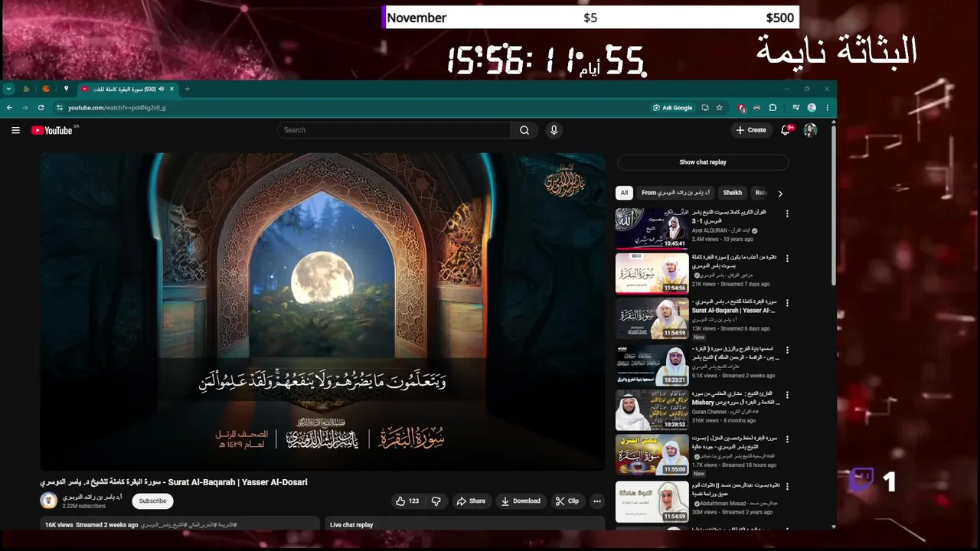
Task: Subscribe to the channel
Action: click(x=152, y=501)
